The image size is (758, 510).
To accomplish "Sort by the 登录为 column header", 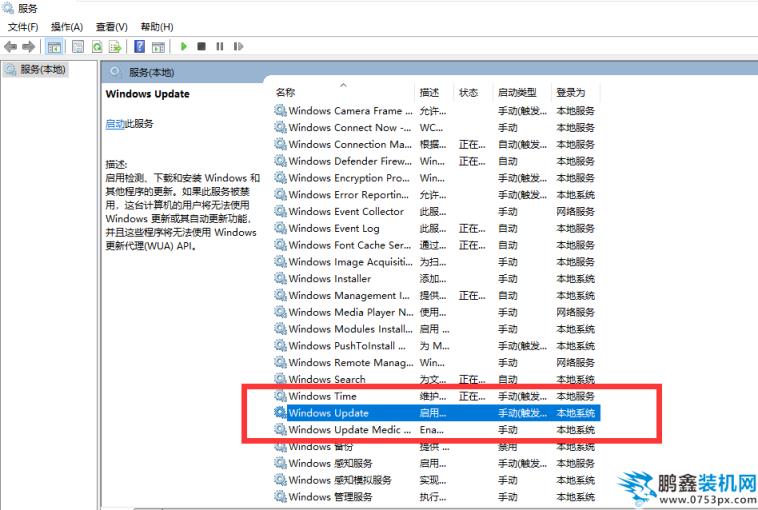I will [x=571, y=92].
